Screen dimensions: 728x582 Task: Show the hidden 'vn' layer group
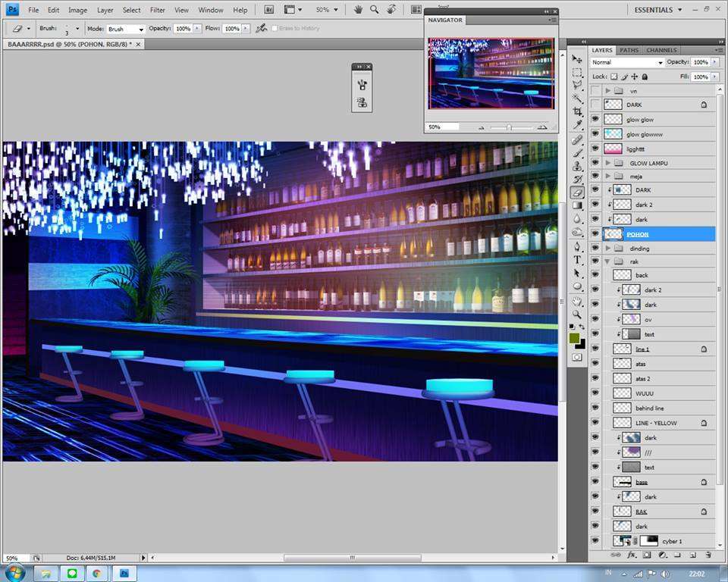tap(595, 91)
